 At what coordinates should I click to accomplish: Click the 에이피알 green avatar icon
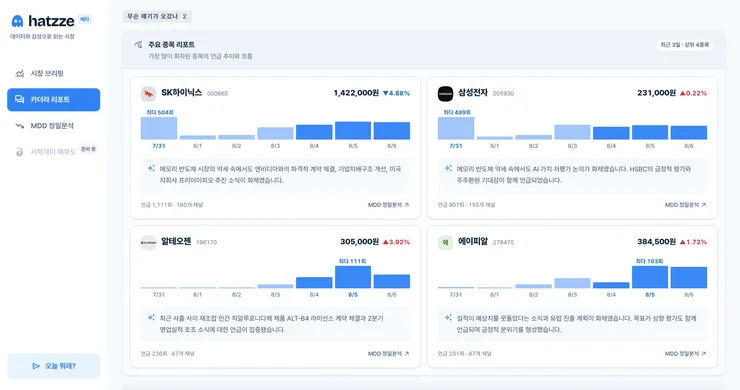pos(446,242)
